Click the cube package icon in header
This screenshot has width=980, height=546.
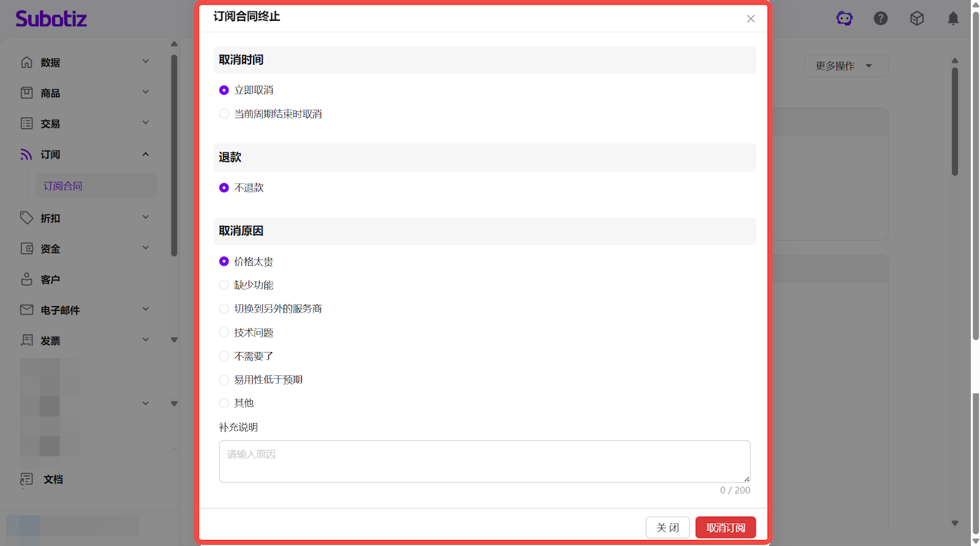tap(916, 18)
